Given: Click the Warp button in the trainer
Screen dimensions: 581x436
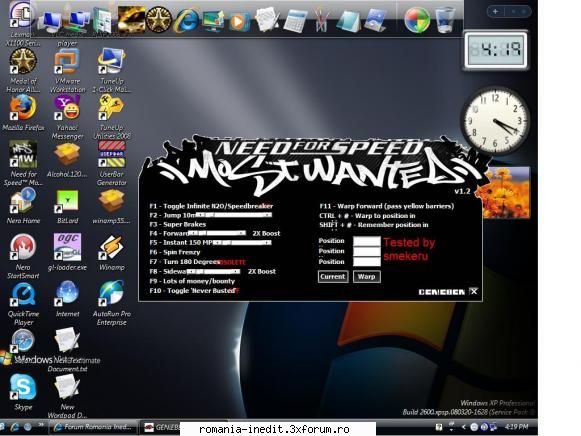Looking at the screenshot, I should (366, 276).
